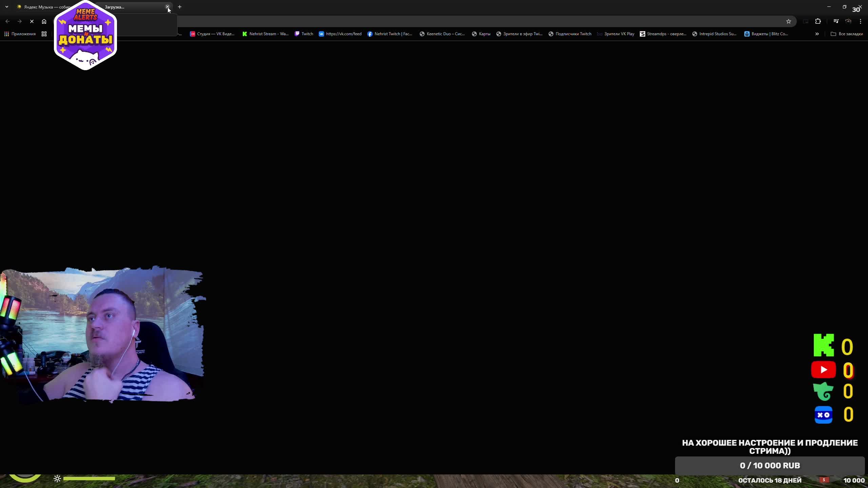Bookmark this page with the star icon
Screen dimensions: 868x488
(789, 21)
